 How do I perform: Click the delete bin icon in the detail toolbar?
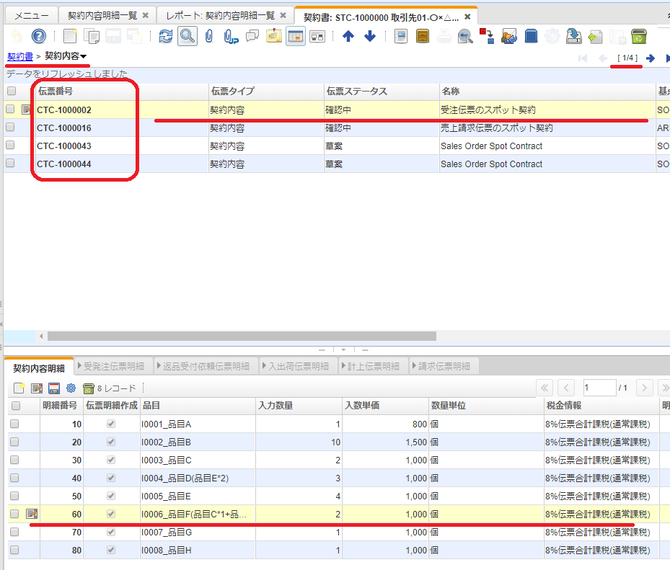click(x=88, y=388)
